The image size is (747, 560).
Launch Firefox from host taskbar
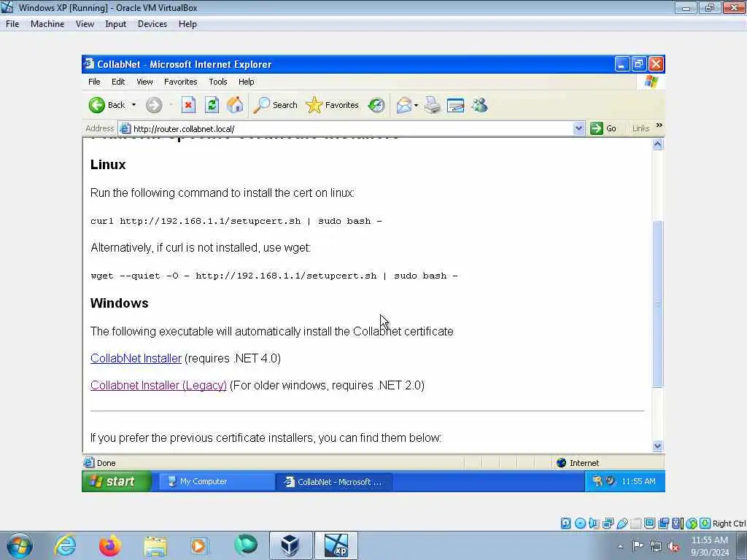pos(109,545)
